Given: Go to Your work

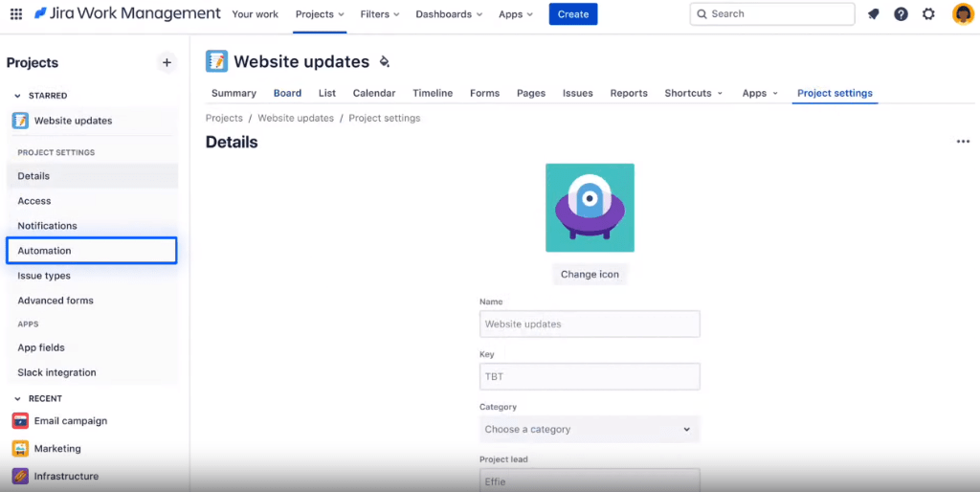Looking at the screenshot, I should [255, 13].
